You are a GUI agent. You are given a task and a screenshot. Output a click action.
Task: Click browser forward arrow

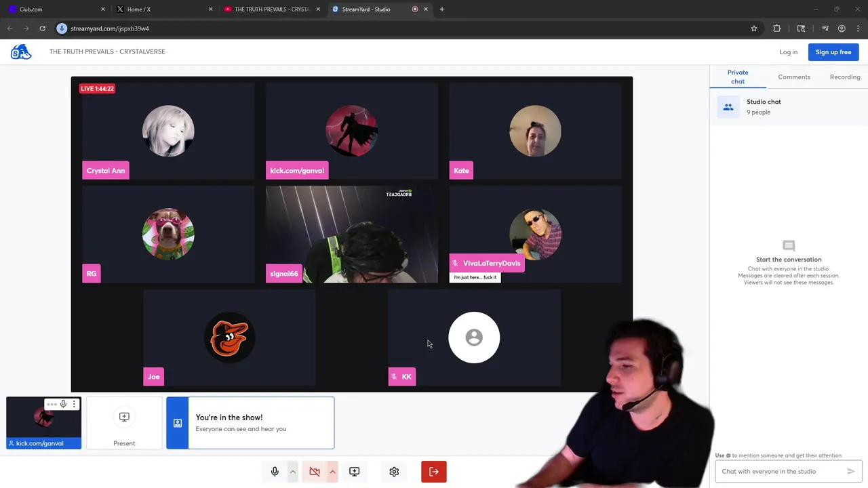[26, 28]
